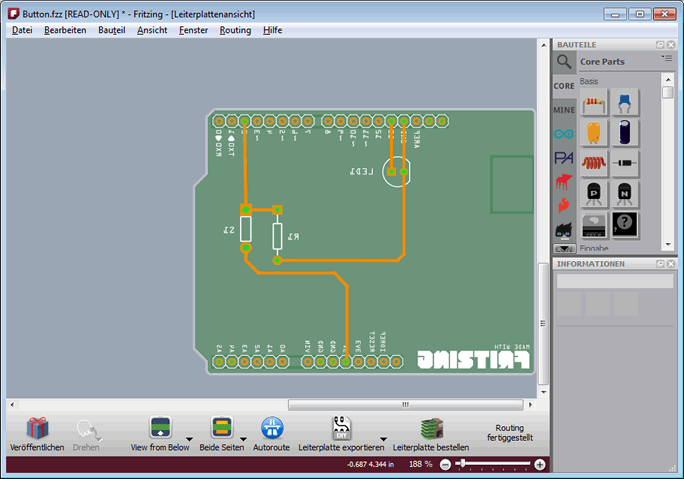This screenshot has width=684, height=479.
Task: Expand the Beide Seiten dropdown arrow
Action: [243, 438]
